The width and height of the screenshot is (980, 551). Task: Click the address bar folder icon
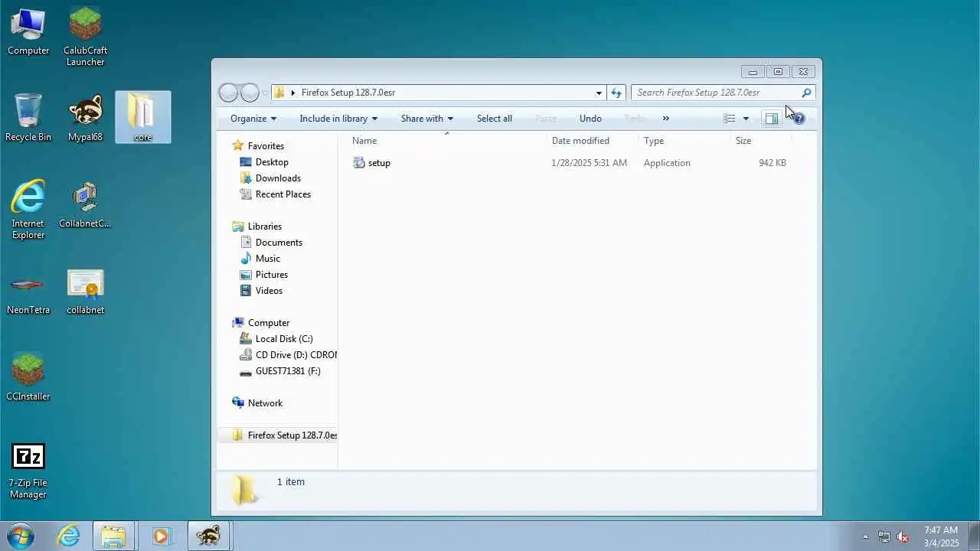279,93
